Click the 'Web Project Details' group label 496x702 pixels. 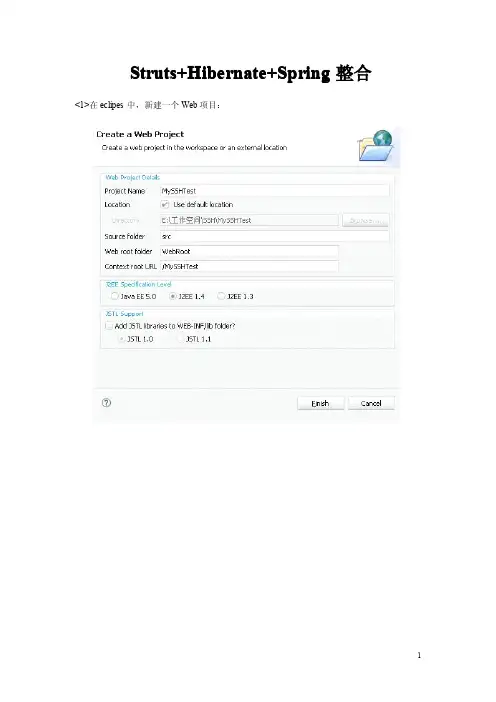[133, 177]
